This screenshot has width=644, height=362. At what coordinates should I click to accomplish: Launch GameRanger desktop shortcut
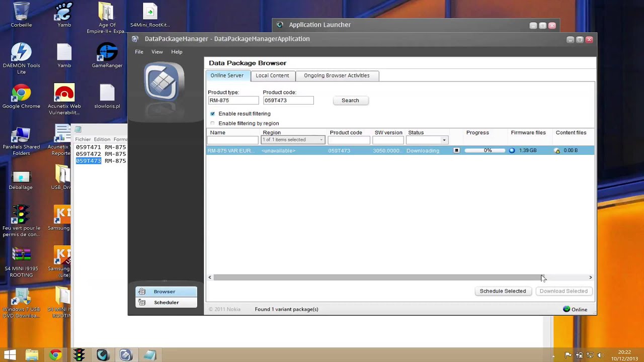click(x=107, y=55)
